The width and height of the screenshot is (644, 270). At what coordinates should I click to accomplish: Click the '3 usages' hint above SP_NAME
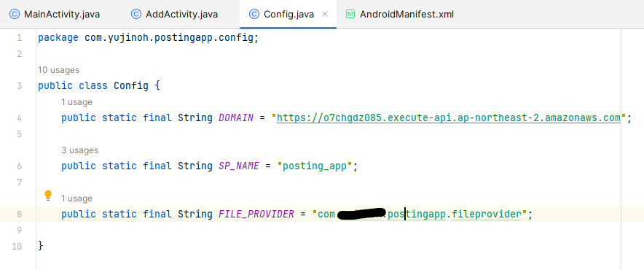pyautogui.click(x=79, y=150)
